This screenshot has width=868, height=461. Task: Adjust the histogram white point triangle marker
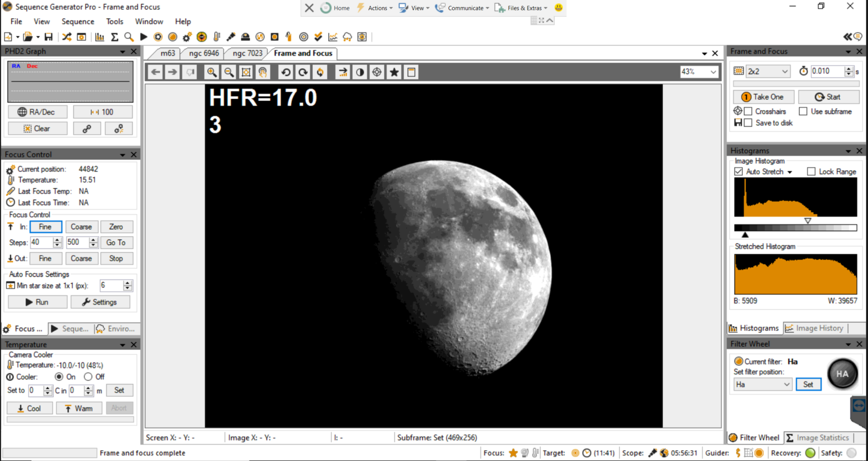808,221
